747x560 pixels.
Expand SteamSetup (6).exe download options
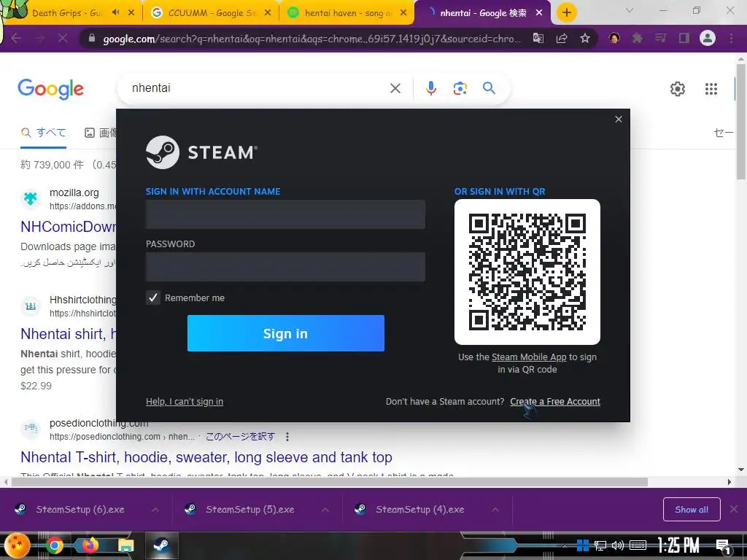tap(155, 510)
